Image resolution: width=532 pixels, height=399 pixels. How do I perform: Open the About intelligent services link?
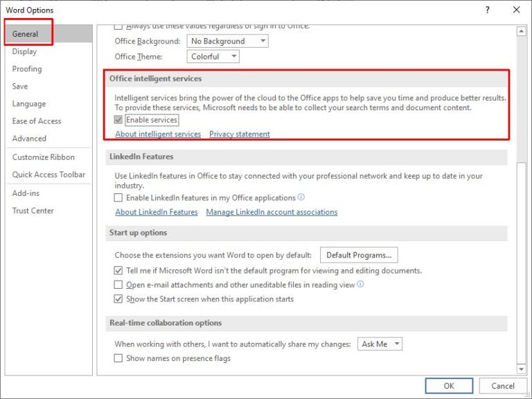pyautogui.click(x=158, y=134)
